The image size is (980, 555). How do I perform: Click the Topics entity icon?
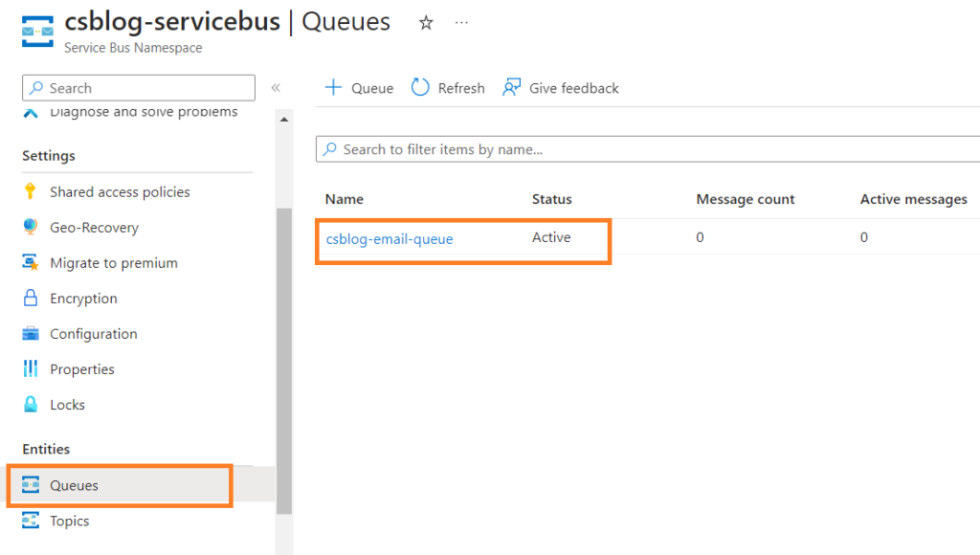tap(31, 520)
